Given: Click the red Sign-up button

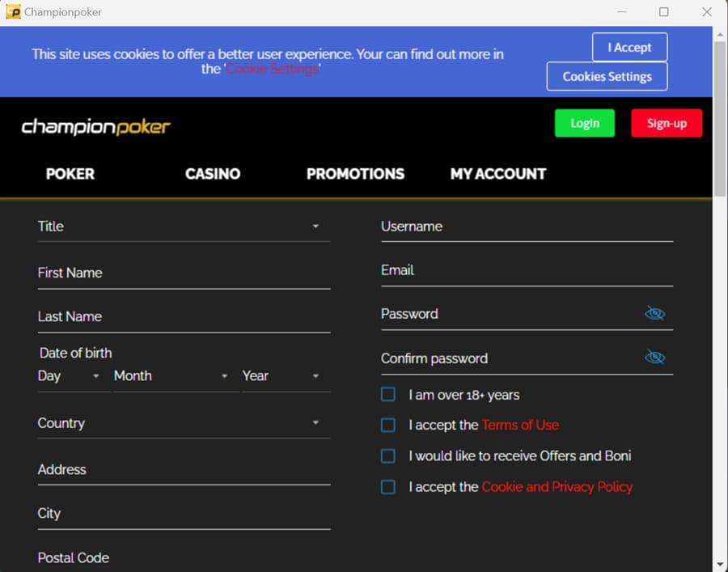Looking at the screenshot, I should click(x=667, y=123).
